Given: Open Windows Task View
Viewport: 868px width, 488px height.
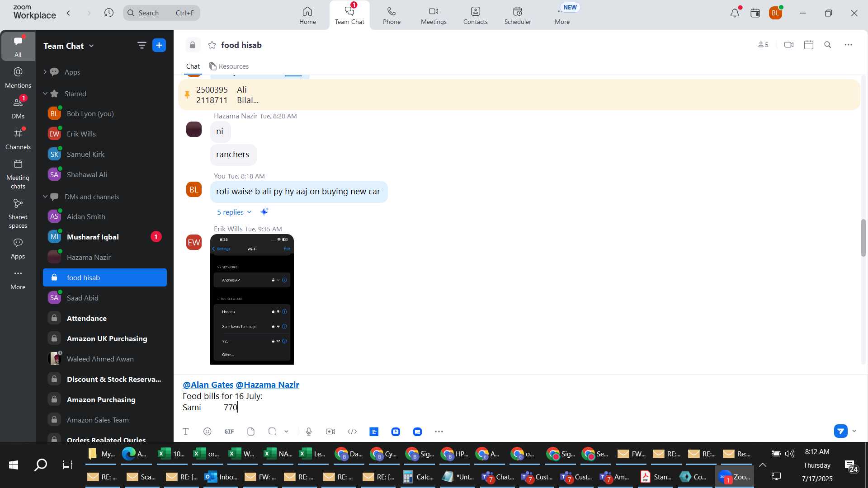Looking at the screenshot, I should pyautogui.click(x=68, y=465).
